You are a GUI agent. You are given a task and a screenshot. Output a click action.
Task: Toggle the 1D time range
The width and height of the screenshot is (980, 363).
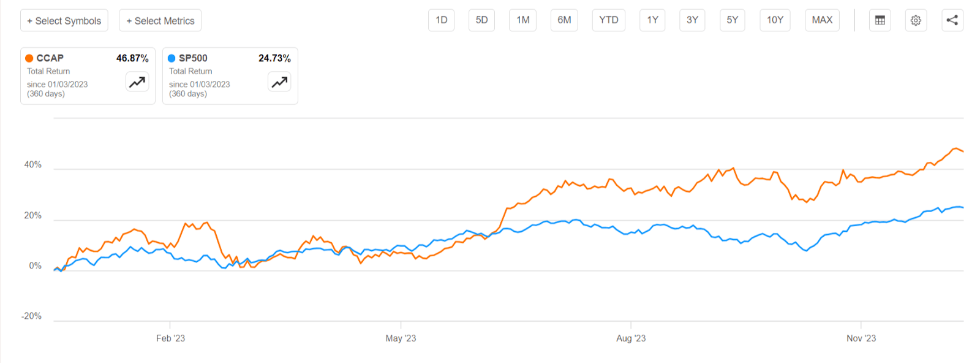(x=441, y=20)
